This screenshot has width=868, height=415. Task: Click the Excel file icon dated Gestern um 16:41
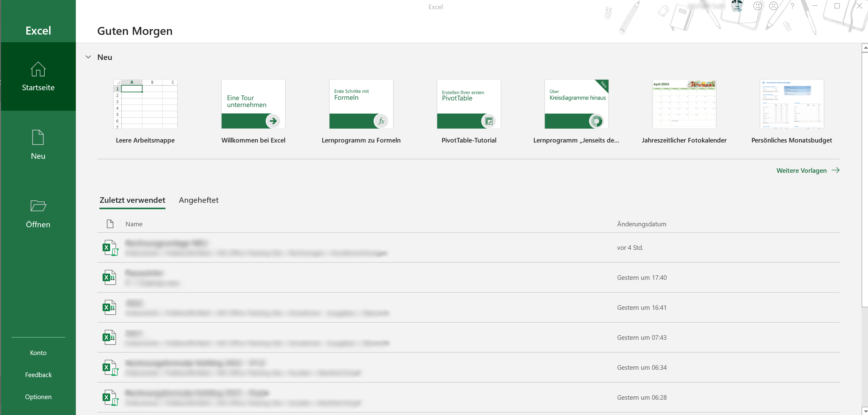point(109,308)
